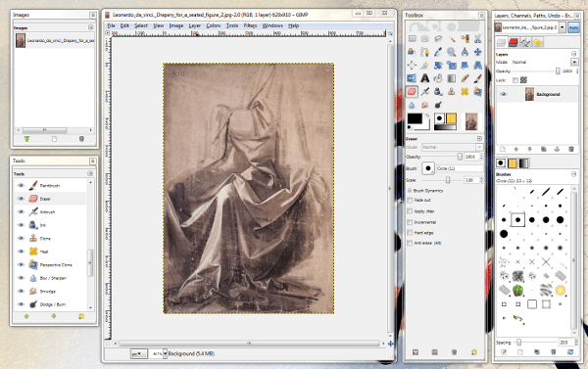Click reset tool options icon in Toolbox
Screen dimensions: 588x369
[x=474, y=352]
